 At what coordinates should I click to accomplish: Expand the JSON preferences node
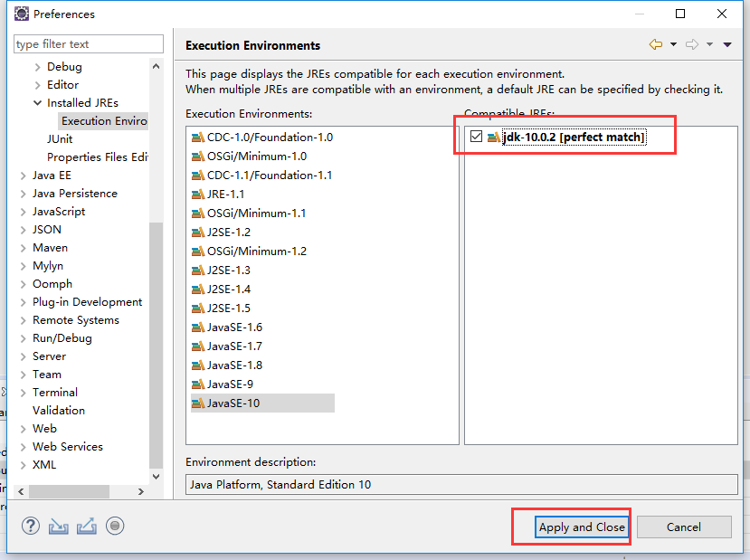coord(23,230)
